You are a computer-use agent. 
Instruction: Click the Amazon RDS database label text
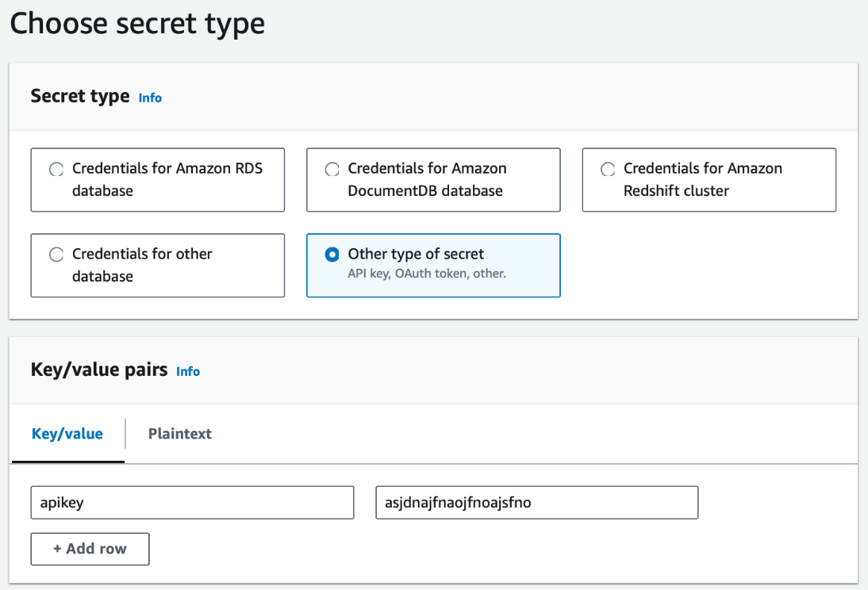(x=167, y=179)
